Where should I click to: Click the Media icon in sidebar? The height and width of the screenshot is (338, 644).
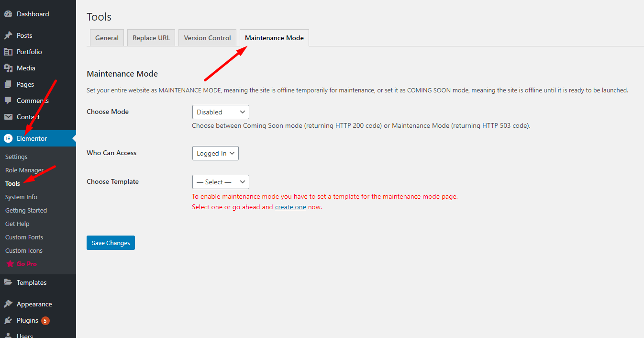point(8,68)
